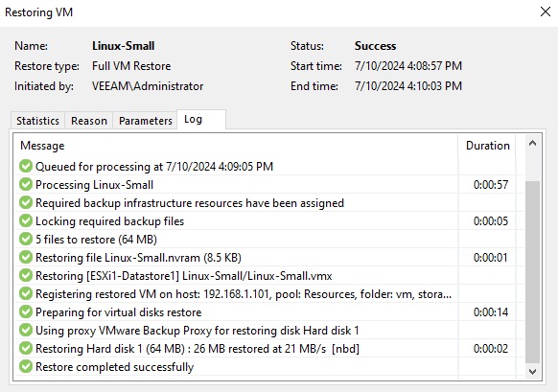This screenshot has height=392, width=558.
Task: Show the Parameters tab
Action: point(145,121)
